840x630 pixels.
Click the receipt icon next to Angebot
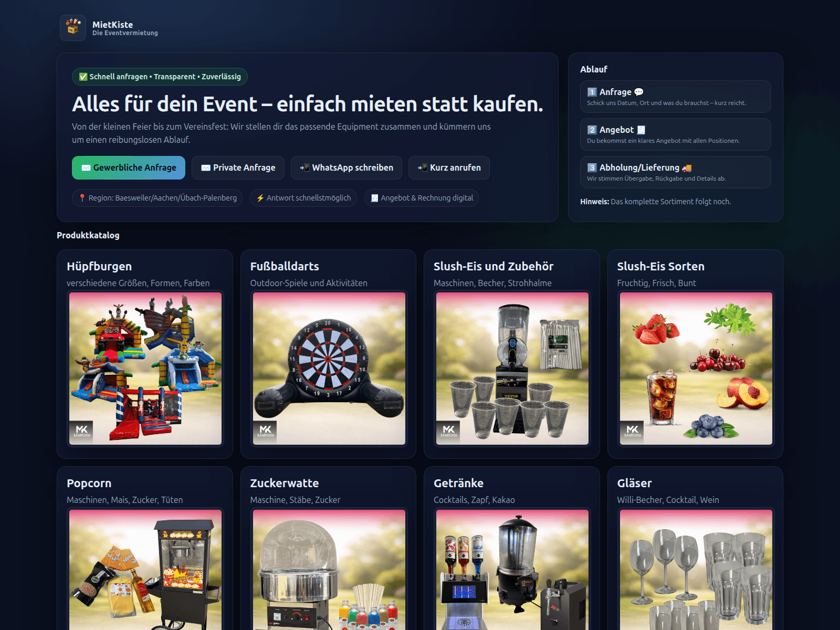tap(641, 130)
